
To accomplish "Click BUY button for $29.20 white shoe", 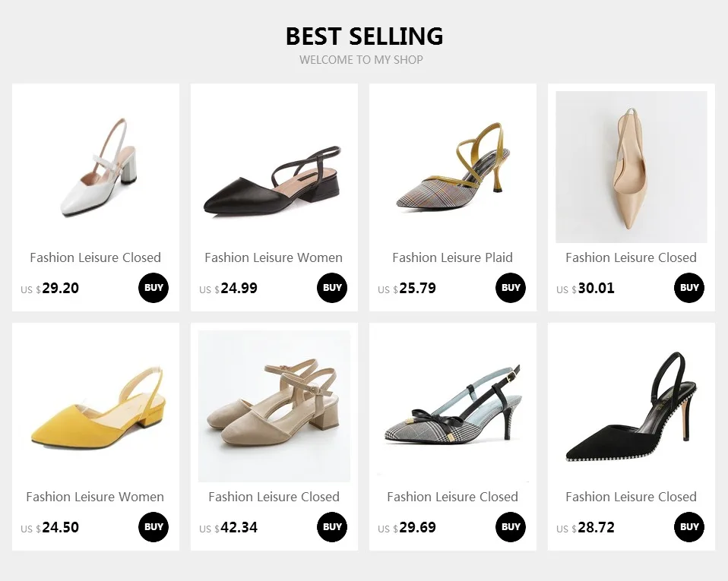I will [x=154, y=288].
